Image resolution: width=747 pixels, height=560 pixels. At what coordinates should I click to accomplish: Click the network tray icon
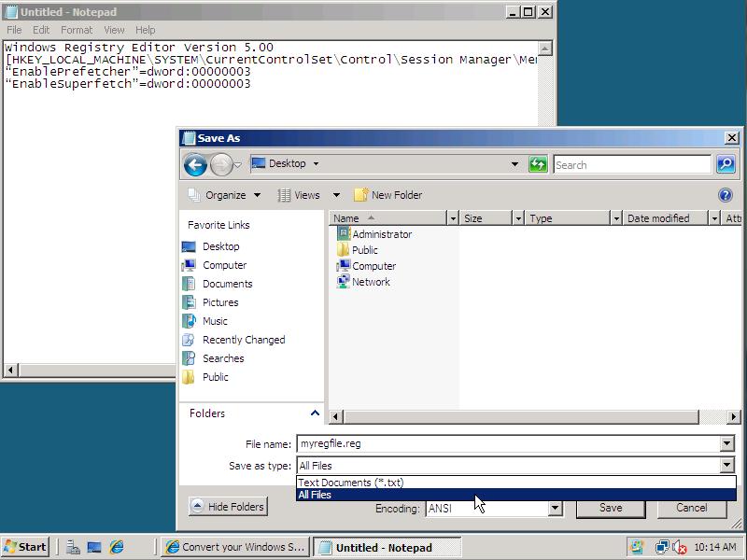coord(662,547)
